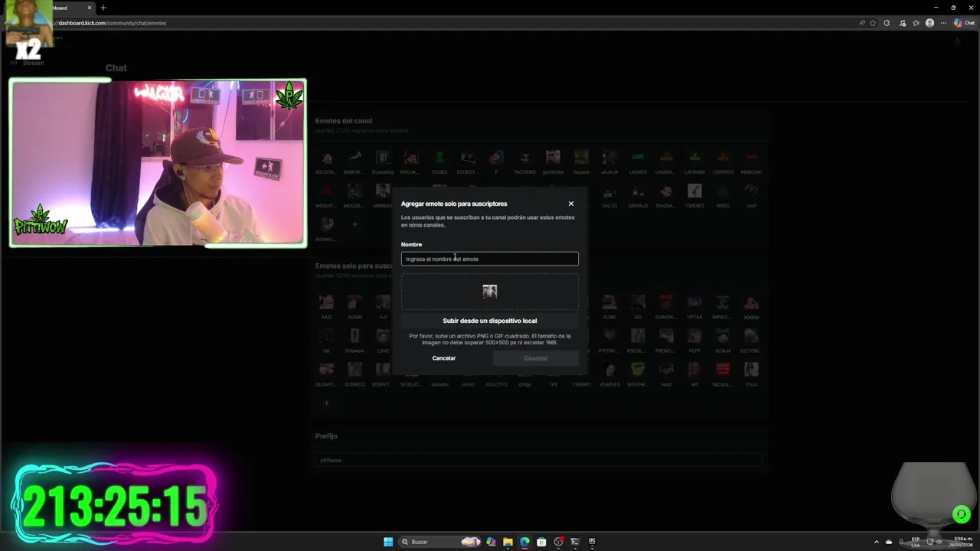Select the WEEDW subscriber emote
Image resolution: width=980 pixels, height=551 pixels.
(638, 374)
